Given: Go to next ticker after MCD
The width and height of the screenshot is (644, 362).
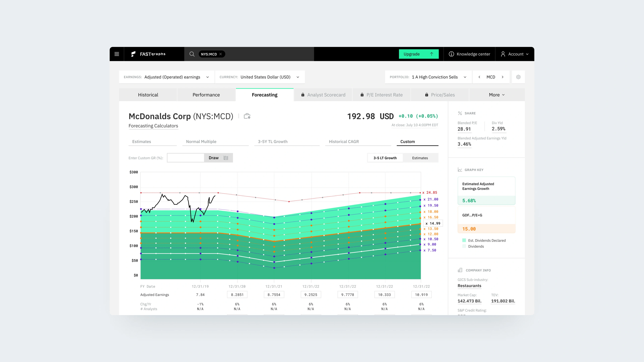Looking at the screenshot, I should 502,77.
